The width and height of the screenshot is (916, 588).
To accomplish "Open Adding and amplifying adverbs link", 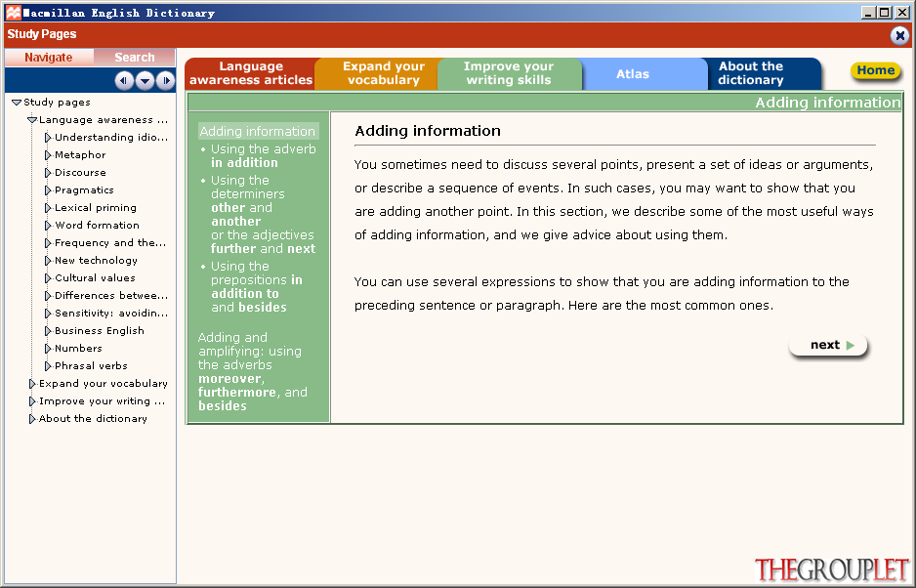I will pyautogui.click(x=252, y=371).
